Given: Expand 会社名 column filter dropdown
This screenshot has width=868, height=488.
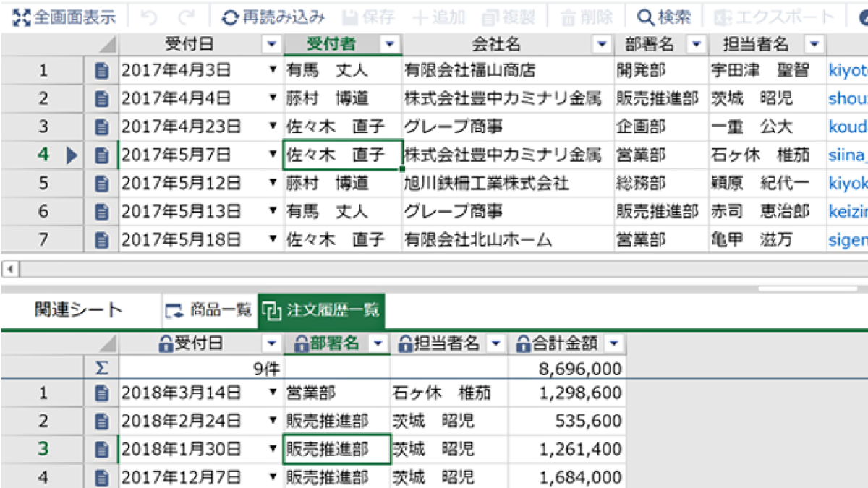Looking at the screenshot, I should coord(602,45).
